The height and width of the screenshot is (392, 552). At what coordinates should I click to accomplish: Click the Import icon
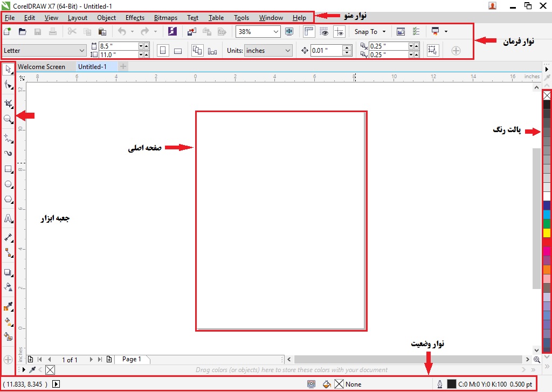192,32
